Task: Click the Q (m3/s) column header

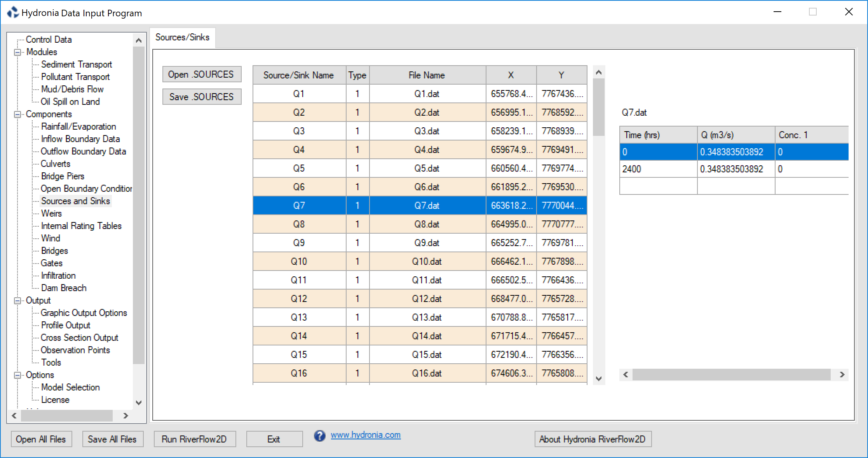Action: pos(736,135)
